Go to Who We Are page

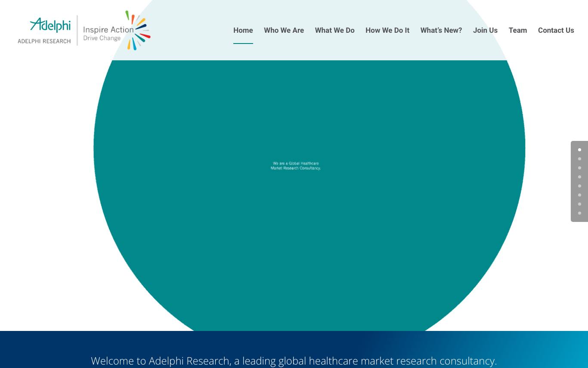[284, 30]
